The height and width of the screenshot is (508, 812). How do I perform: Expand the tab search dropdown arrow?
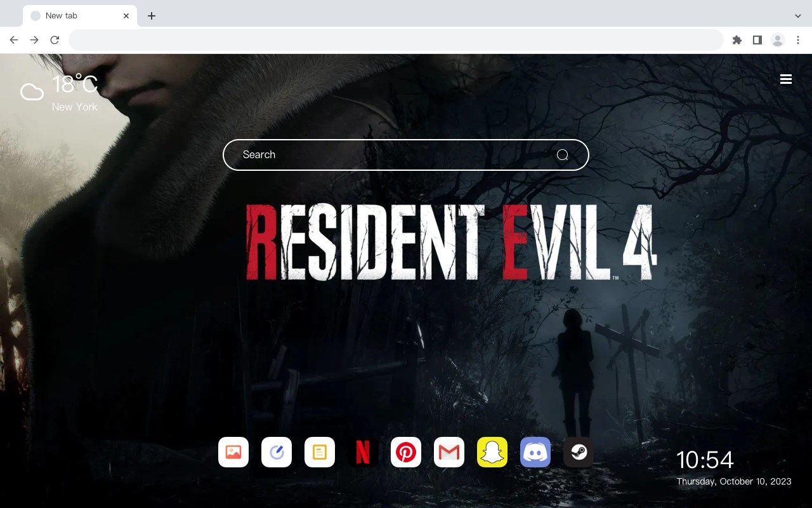tap(798, 16)
